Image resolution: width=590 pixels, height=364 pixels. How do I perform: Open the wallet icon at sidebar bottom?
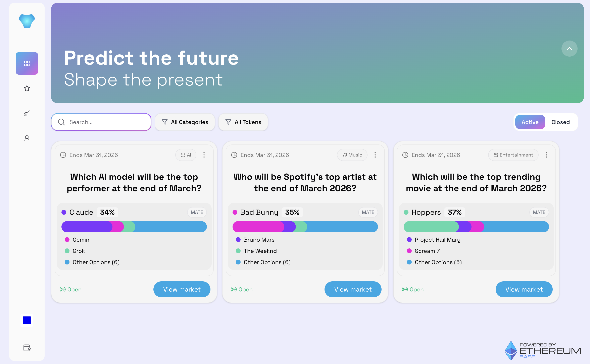coord(27,348)
